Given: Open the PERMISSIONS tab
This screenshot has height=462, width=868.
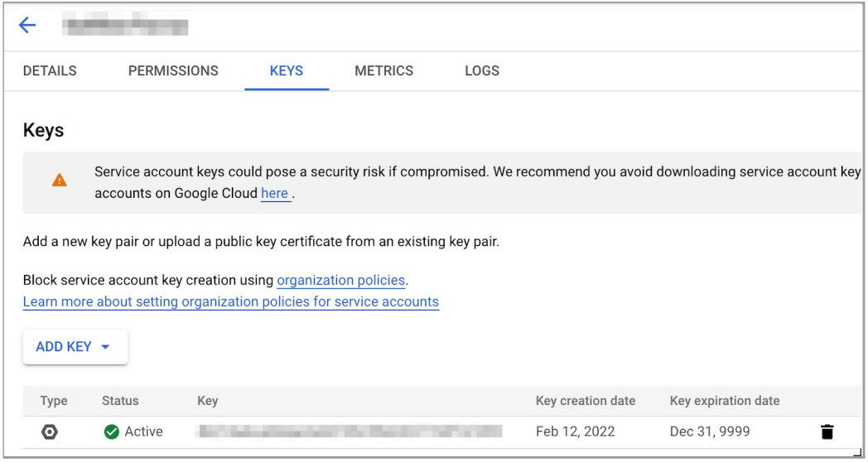Looking at the screenshot, I should 173,70.
